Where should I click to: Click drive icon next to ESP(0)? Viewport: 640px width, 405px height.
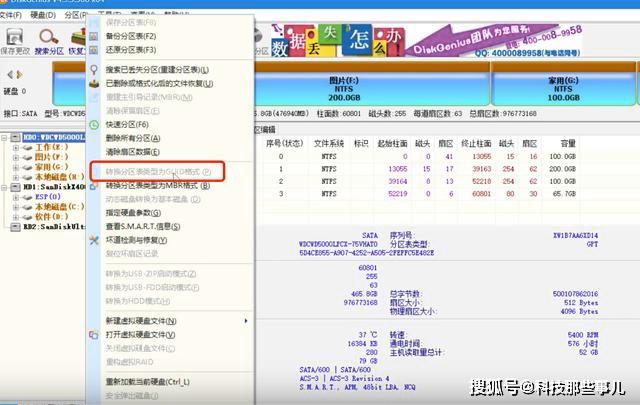point(27,197)
